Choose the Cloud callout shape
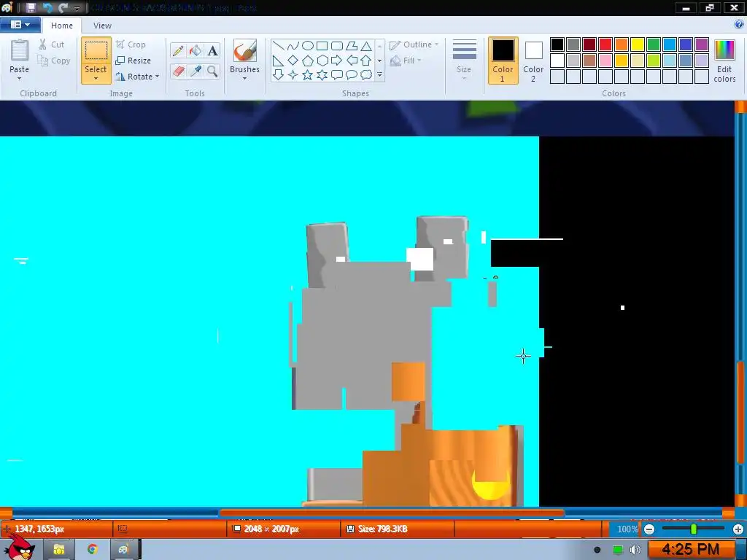The width and height of the screenshot is (747, 560). (x=366, y=75)
